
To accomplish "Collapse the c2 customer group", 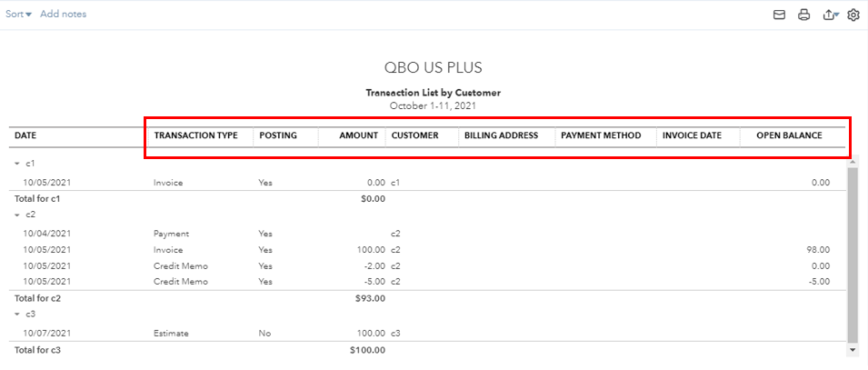I will [x=17, y=215].
